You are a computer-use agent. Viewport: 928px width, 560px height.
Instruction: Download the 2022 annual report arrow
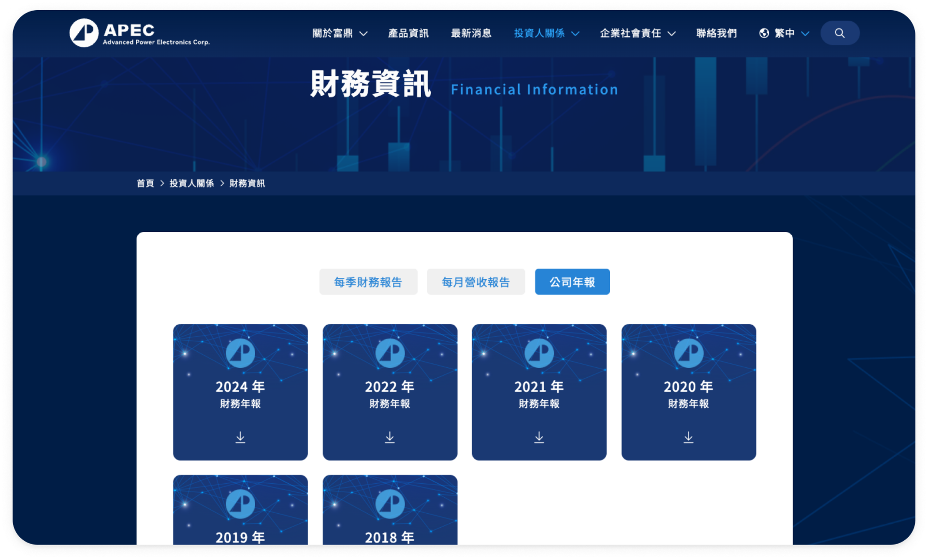tap(390, 437)
